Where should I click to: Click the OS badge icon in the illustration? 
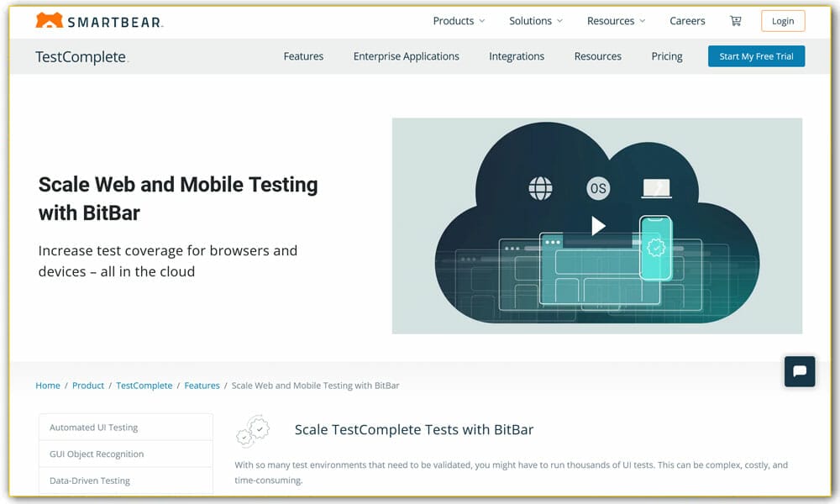[598, 188]
